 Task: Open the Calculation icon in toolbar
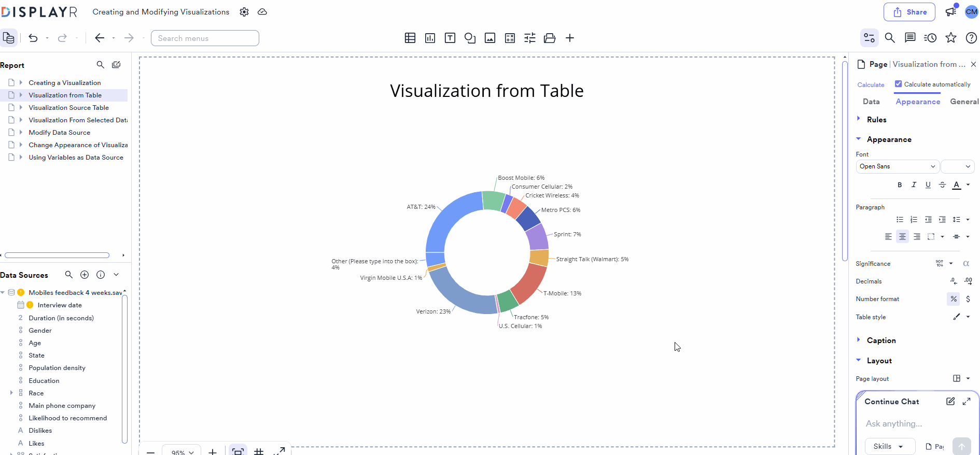coord(510,38)
